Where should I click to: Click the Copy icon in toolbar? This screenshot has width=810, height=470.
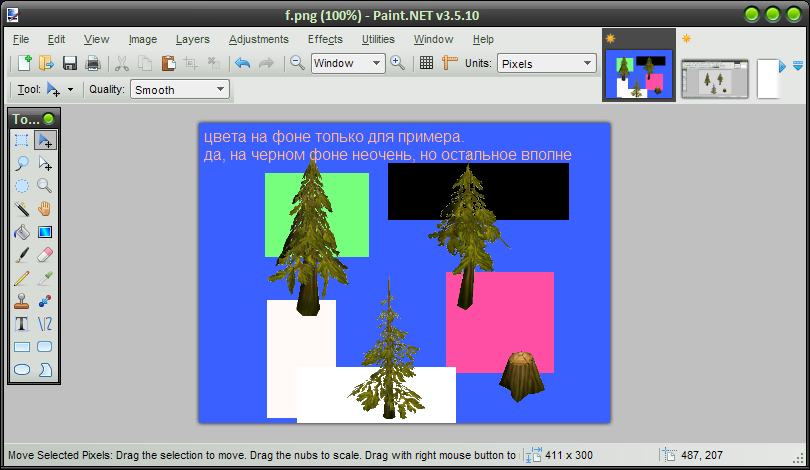(x=145, y=64)
